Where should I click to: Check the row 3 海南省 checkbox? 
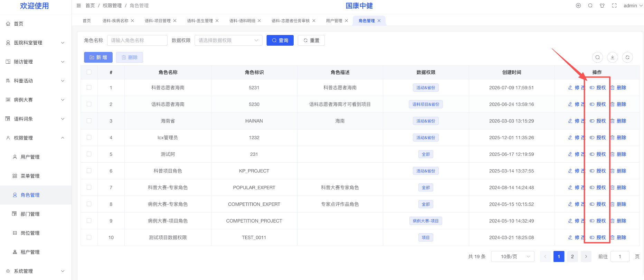click(x=89, y=121)
